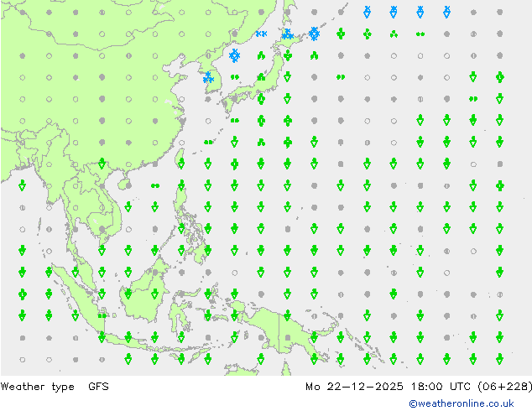Click the green double-dot symbol east of Hong Kong
Viewport: 532px width, 411px height.
pyautogui.click(x=155, y=185)
